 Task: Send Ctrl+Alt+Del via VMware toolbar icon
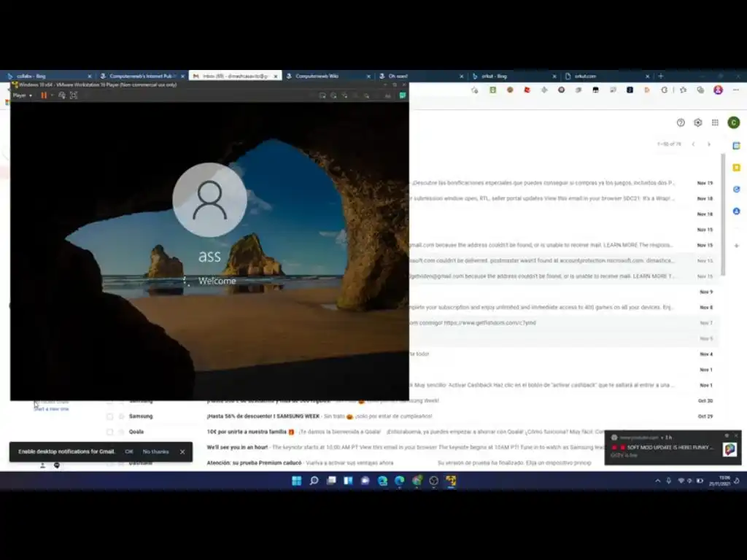point(62,96)
